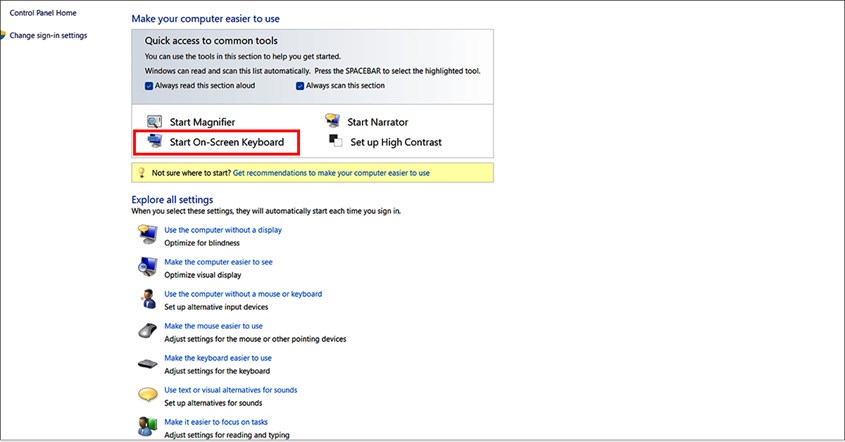Click 'Adjust settings for reading and typing' text
This screenshot has width=845, height=442.
pos(227,435)
